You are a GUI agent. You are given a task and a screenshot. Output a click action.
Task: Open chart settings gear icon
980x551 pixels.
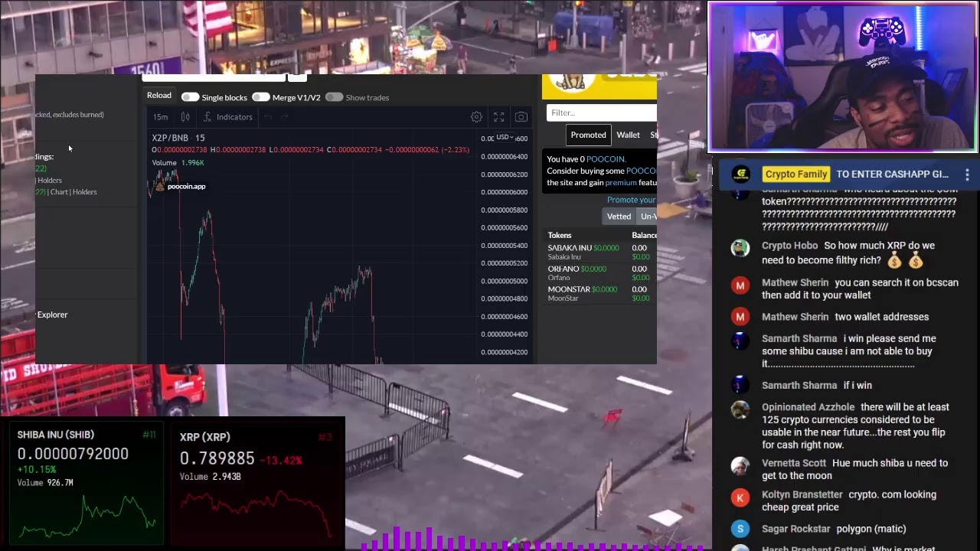tap(476, 117)
